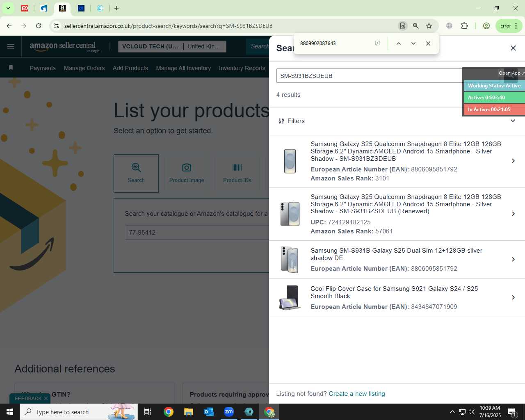Viewport: 525px width, 420px height.
Task: Open the tab search dropdown arrow
Action: (8, 8)
